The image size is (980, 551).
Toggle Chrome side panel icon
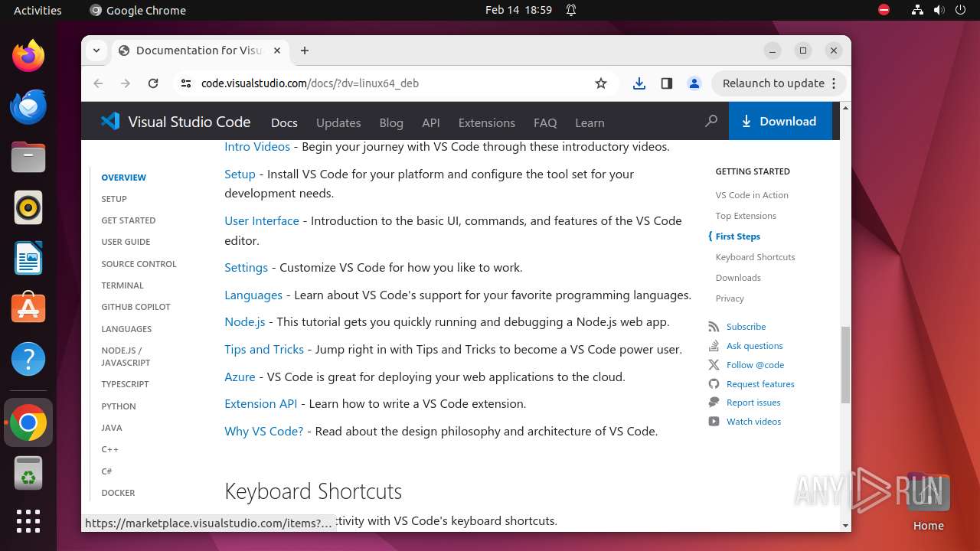coord(667,83)
